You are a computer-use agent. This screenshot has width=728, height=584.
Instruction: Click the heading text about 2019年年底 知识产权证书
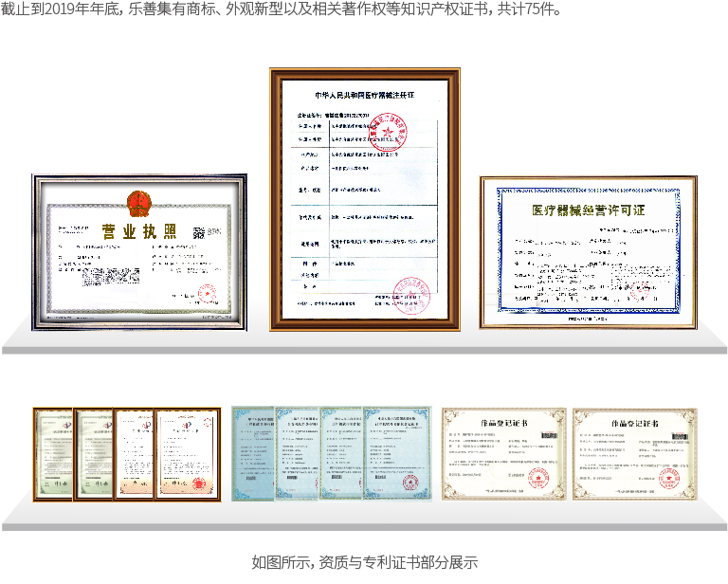[281, 9]
